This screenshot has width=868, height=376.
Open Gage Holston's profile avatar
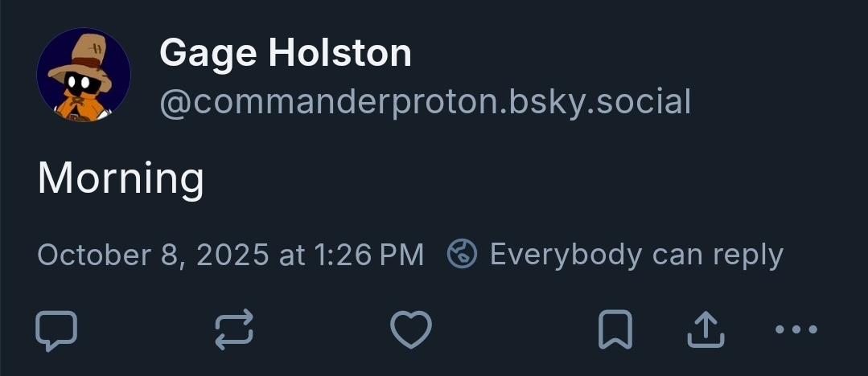click(x=84, y=76)
